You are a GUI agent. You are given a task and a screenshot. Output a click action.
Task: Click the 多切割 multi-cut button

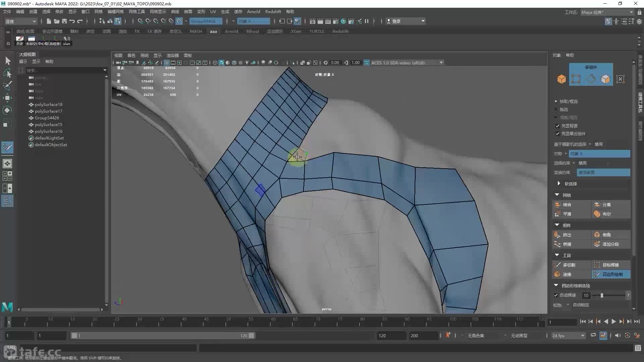click(x=572, y=265)
